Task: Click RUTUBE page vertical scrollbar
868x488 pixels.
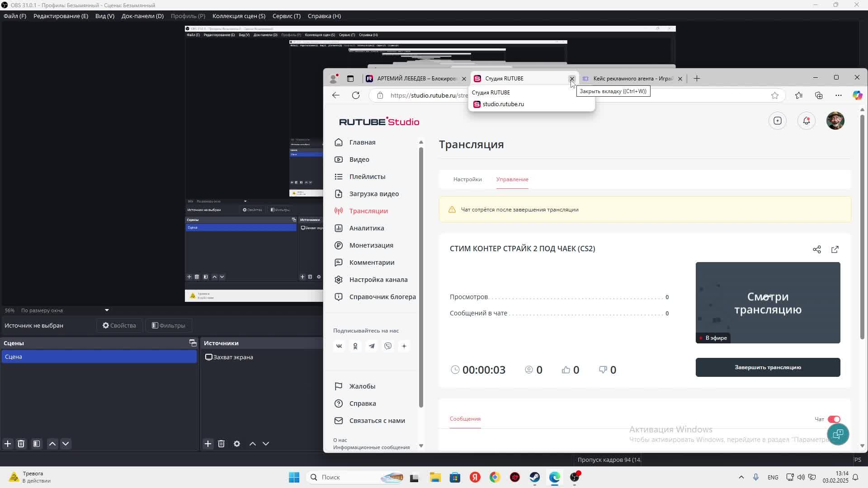Action: coord(862,226)
